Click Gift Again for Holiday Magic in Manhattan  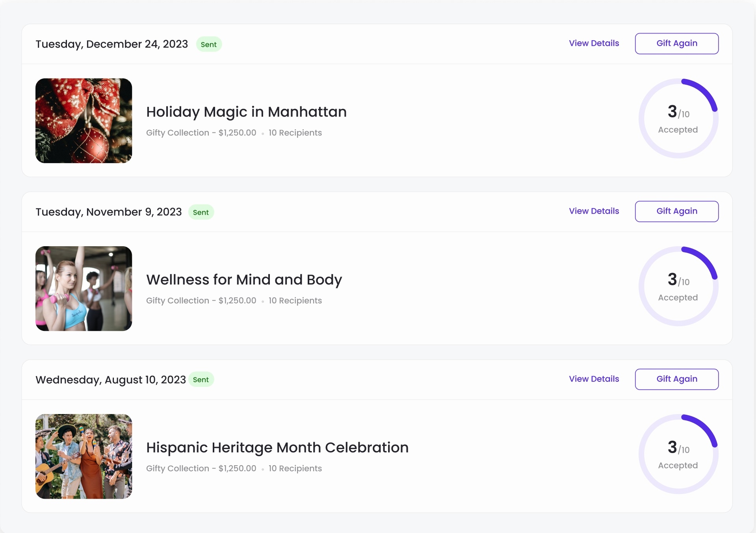click(676, 43)
